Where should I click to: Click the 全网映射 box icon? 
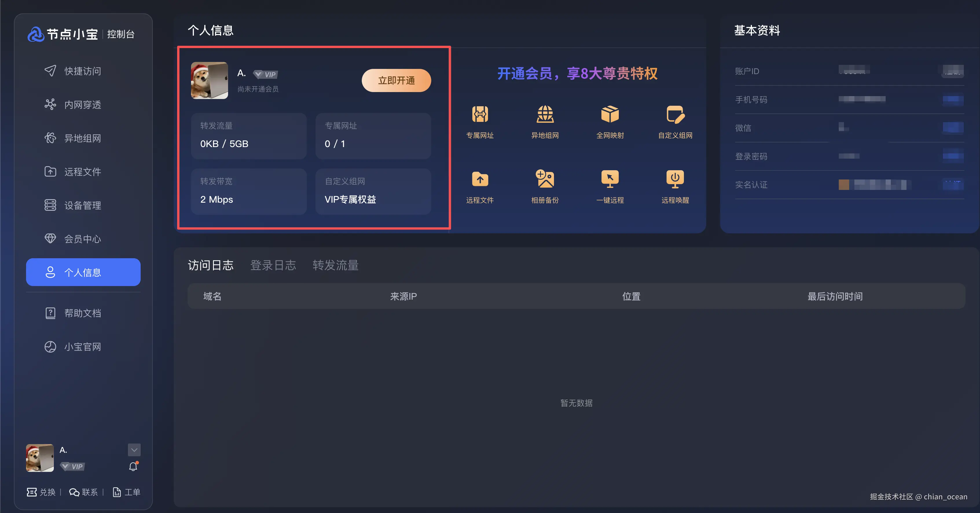(x=610, y=114)
